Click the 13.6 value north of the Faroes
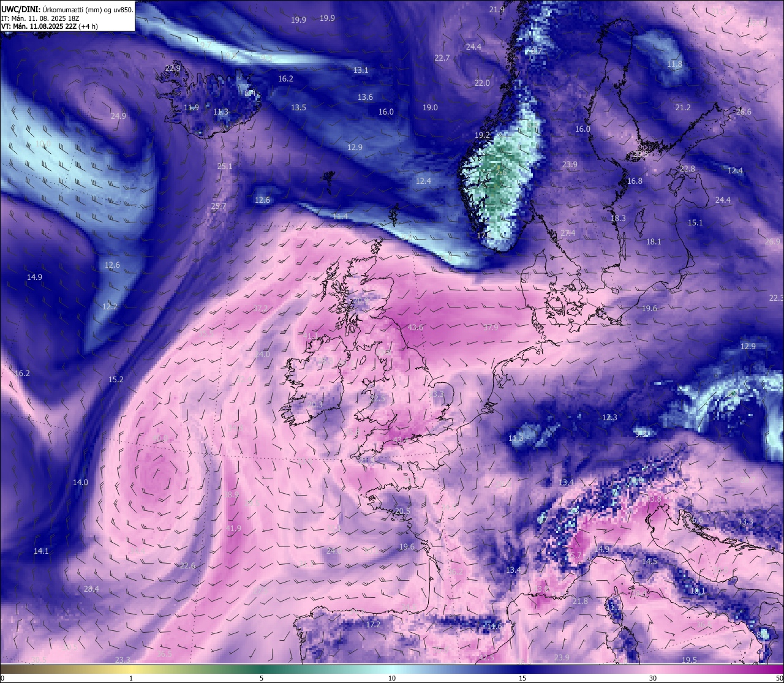This screenshot has width=784, height=683. 365,97
